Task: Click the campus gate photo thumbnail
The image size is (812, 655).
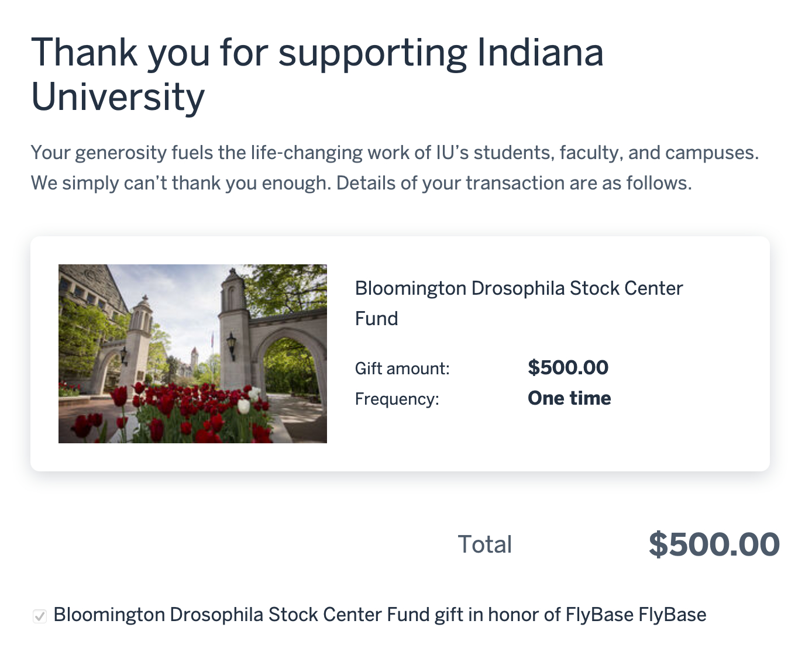Action: click(192, 353)
